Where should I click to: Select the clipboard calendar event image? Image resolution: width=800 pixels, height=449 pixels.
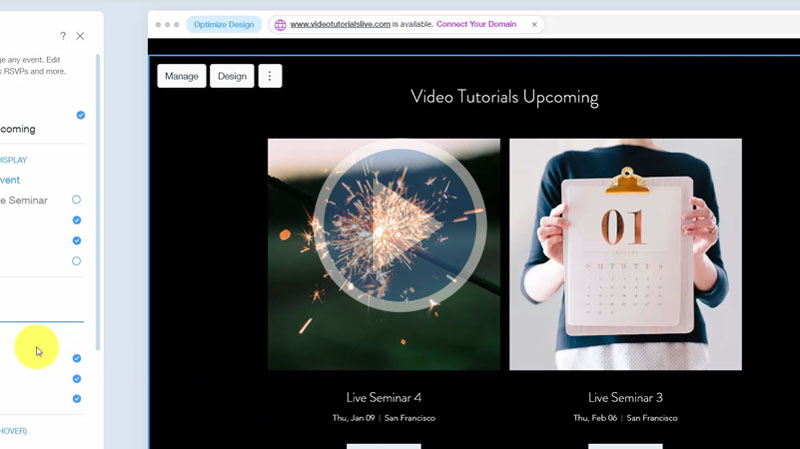tap(625, 254)
